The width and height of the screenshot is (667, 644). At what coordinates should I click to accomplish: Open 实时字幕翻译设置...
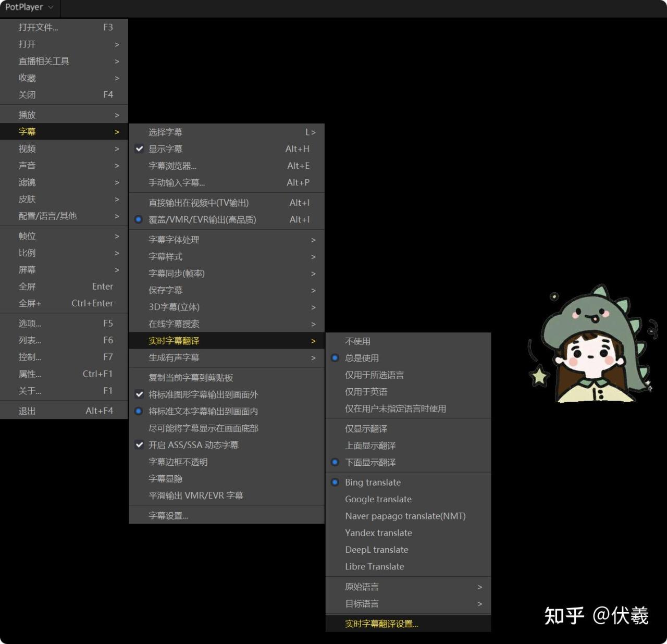pos(381,624)
